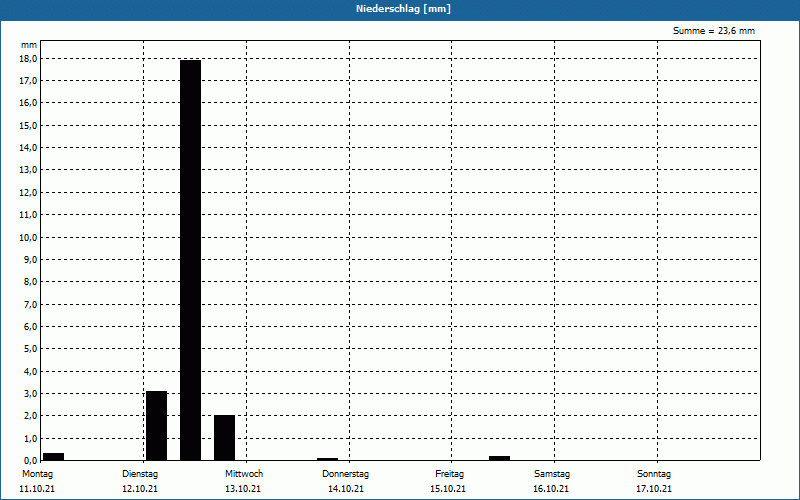Click the 11,0 y-axis value
This screenshot has width=800, height=500.
click(29, 215)
